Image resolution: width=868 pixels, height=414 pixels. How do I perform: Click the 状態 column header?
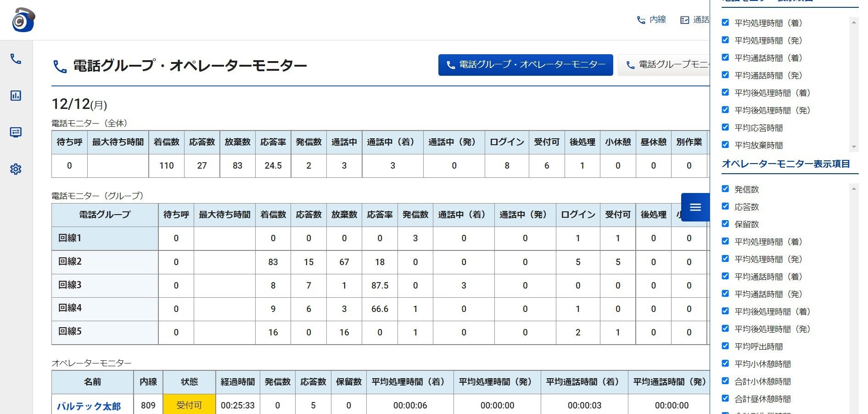[x=189, y=382]
